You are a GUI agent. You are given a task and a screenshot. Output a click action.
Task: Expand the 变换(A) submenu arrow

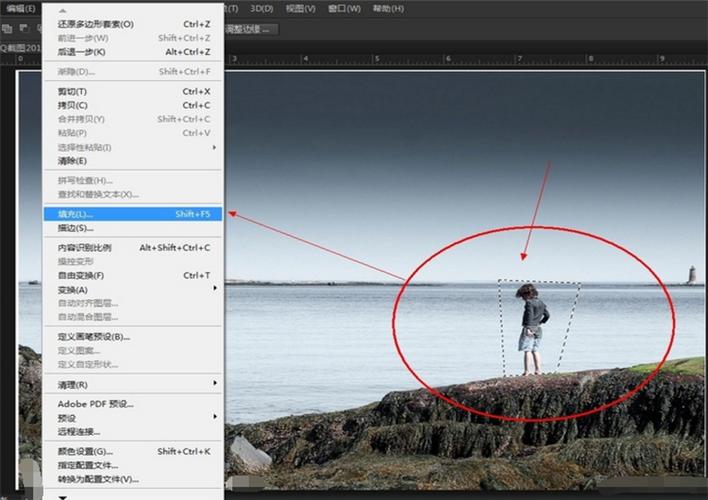coord(214,288)
